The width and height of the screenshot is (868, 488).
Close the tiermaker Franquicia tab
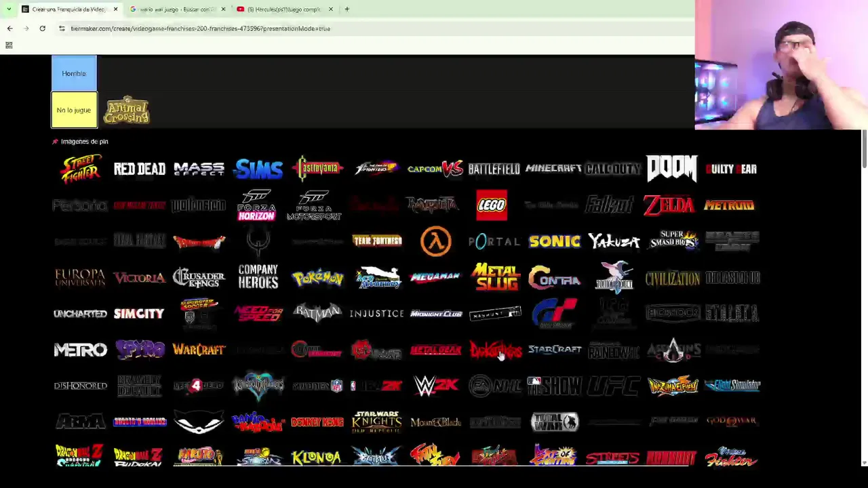pos(115,9)
